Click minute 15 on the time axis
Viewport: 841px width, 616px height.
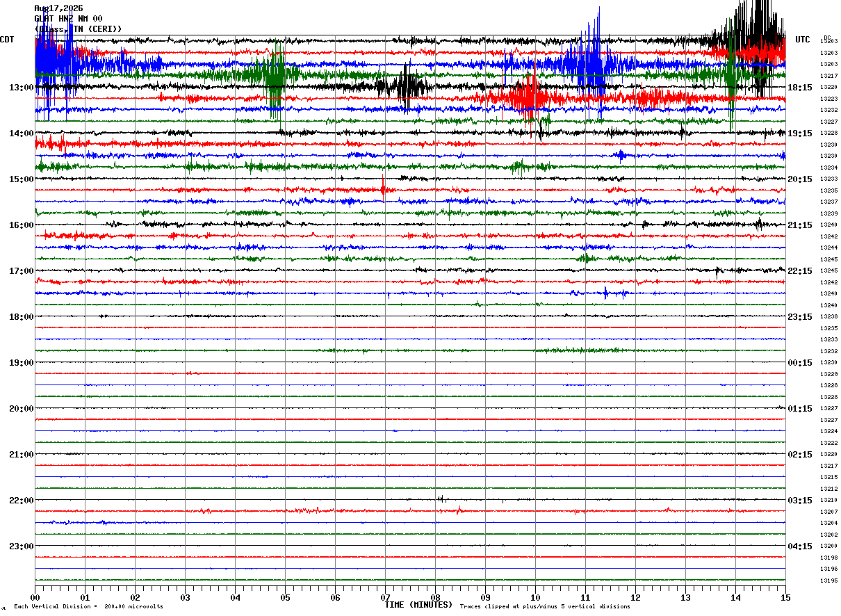pyautogui.click(x=785, y=598)
